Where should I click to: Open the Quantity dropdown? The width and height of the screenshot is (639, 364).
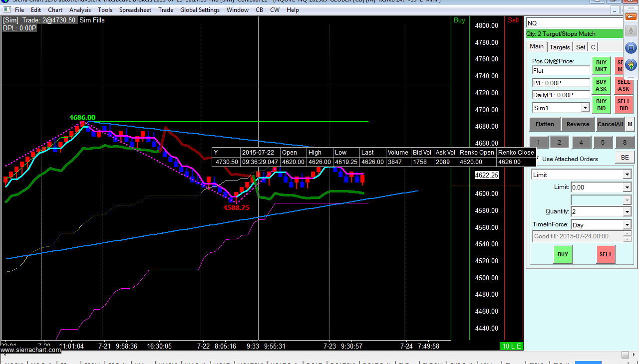coord(627,212)
